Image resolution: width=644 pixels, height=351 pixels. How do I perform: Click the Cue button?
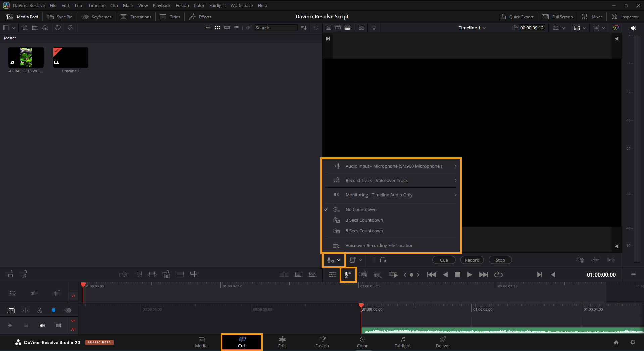444,260
